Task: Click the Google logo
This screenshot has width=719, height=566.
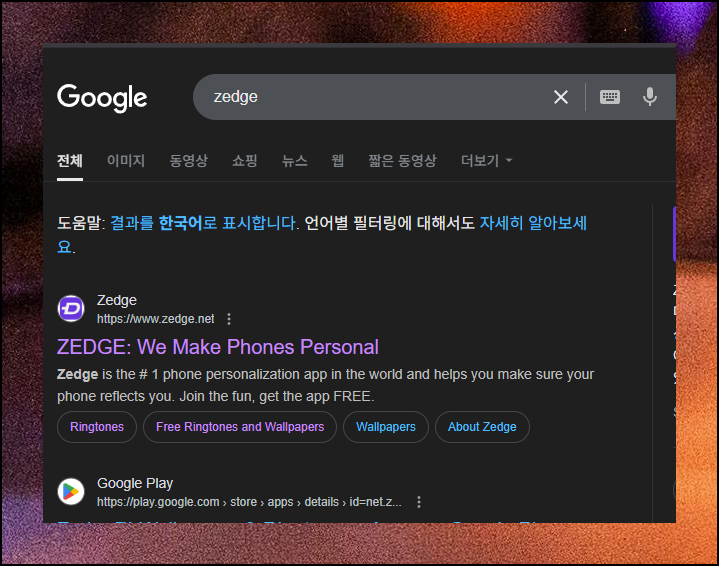Action: (x=102, y=97)
